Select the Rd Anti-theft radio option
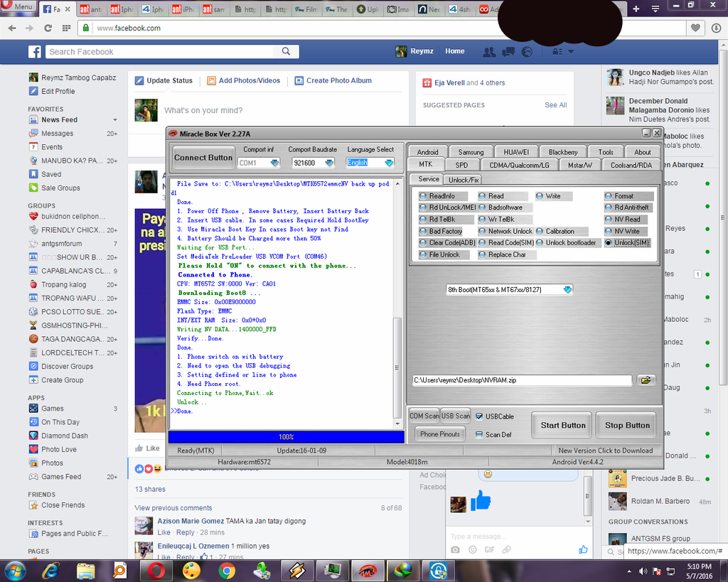 click(x=609, y=208)
